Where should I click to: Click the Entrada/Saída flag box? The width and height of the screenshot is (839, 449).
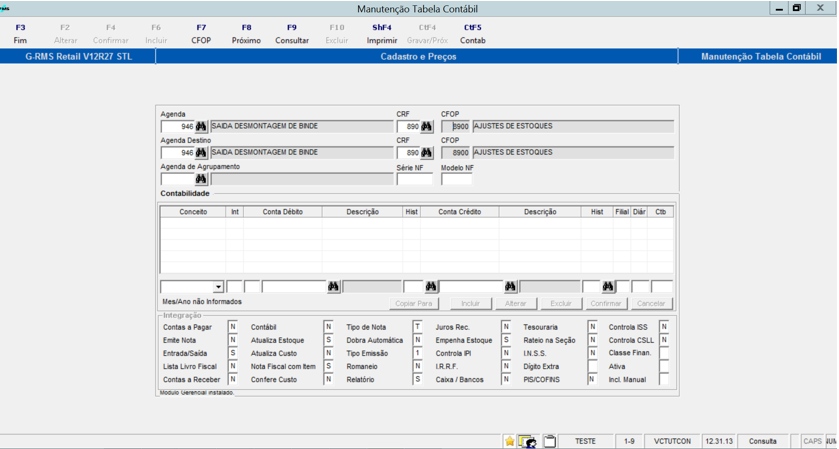click(x=233, y=353)
